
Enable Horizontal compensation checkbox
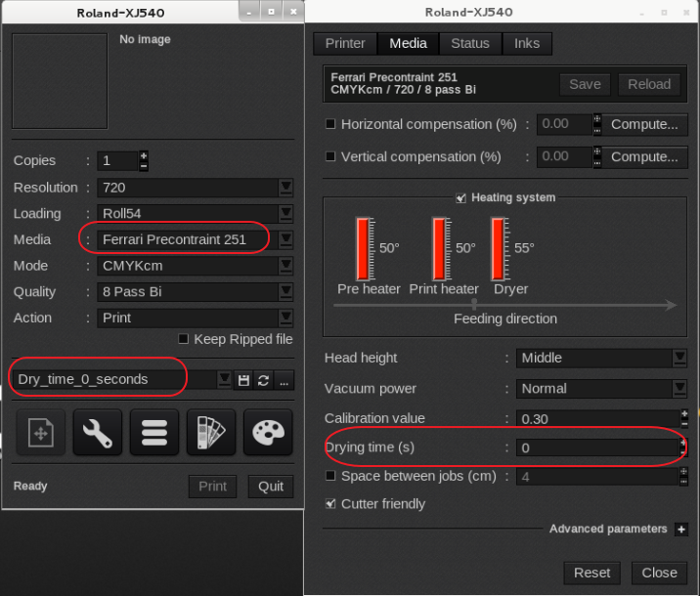coord(330,124)
